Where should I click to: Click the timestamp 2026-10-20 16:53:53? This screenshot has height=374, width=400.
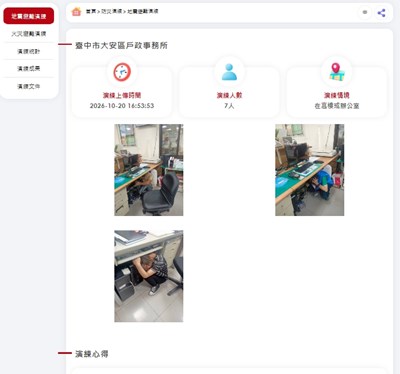(122, 106)
